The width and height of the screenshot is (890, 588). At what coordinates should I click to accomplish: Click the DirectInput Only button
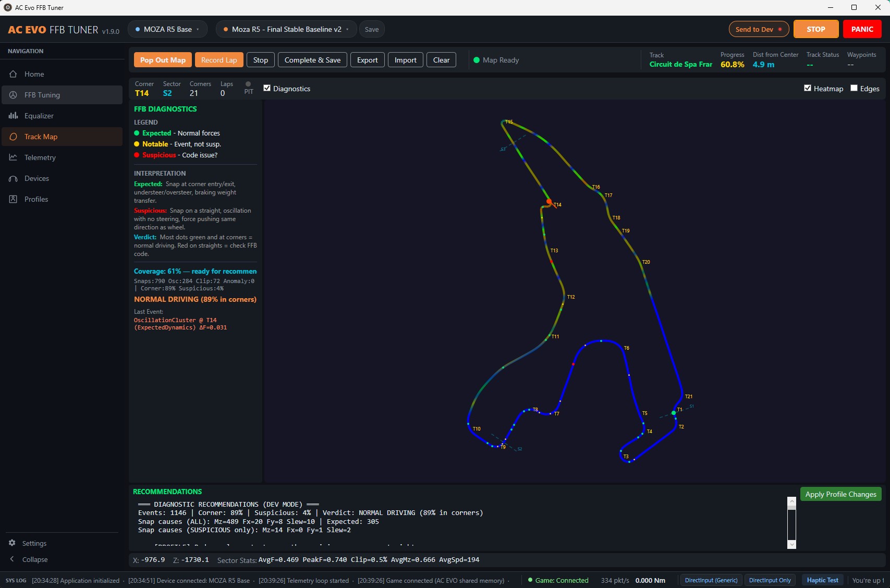coord(770,580)
